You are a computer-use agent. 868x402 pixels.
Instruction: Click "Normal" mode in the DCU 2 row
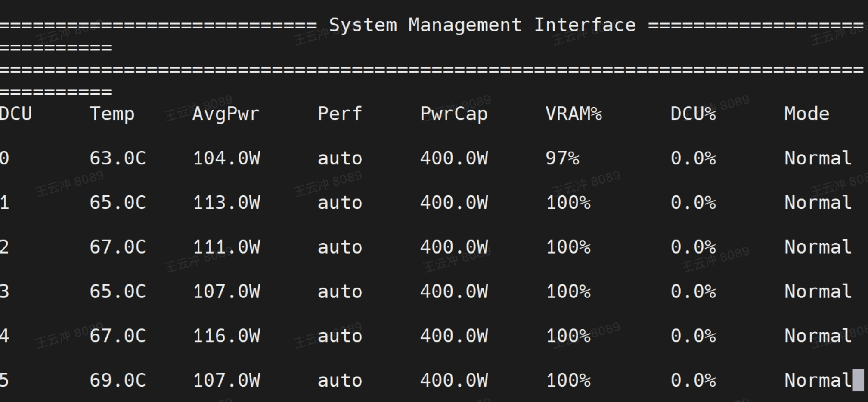(x=818, y=247)
